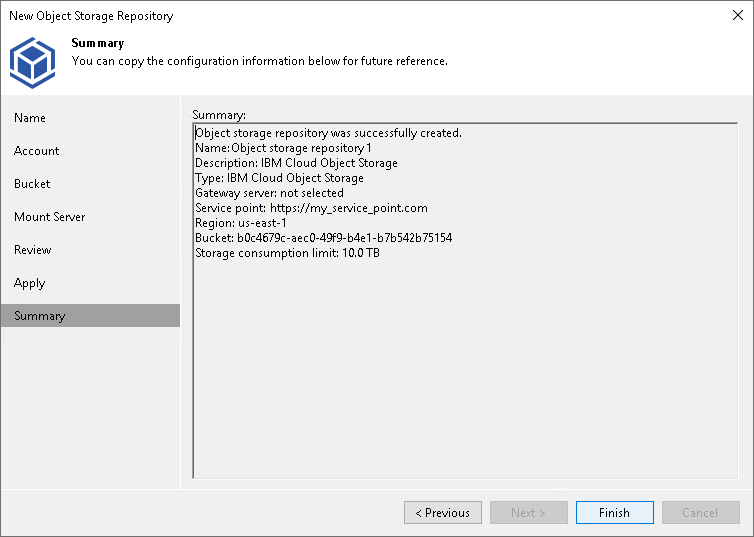Screen dimensions: 754x537
Task: Switch to the Mount Server step
Action: [50, 217]
